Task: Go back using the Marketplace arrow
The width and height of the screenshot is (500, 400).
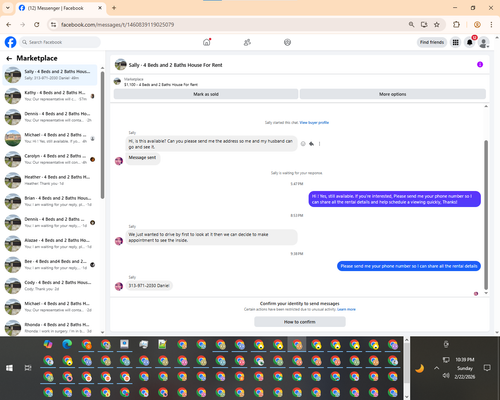Action: tap(9, 59)
